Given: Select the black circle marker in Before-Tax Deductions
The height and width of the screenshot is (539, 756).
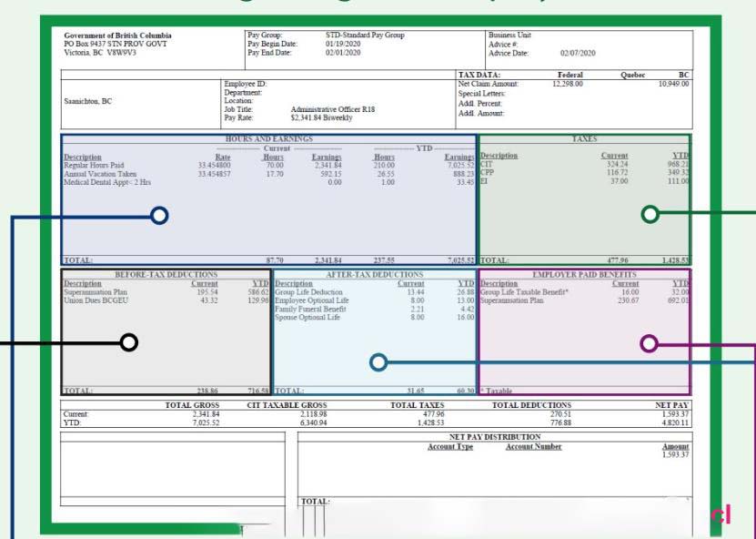Looking at the screenshot, I should point(129,342).
